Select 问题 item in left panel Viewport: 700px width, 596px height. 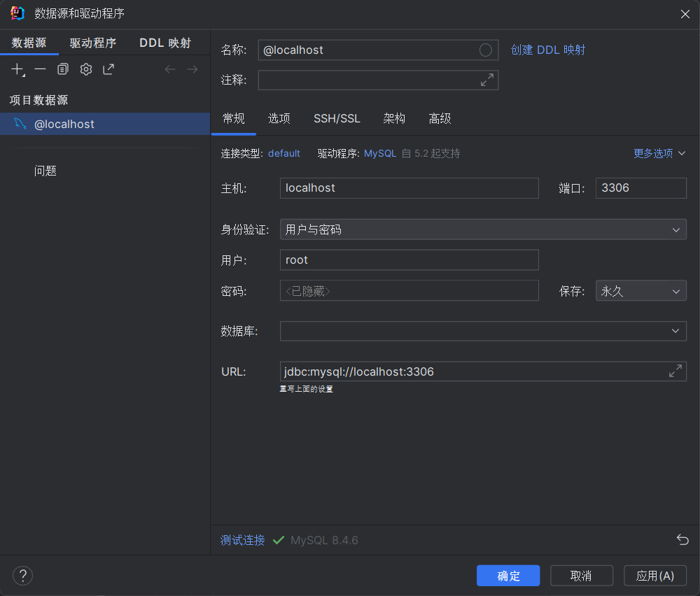[x=45, y=171]
